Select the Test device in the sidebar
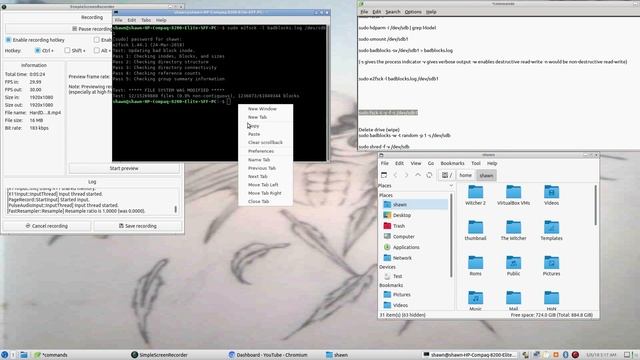The height and width of the screenshot is (360, 640). click(415, 276)
